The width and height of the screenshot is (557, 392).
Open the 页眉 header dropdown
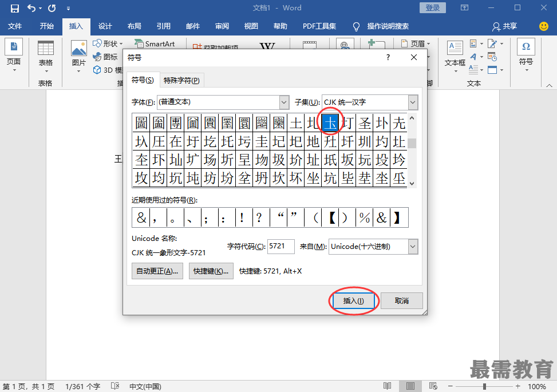click(x=415, y=43)
